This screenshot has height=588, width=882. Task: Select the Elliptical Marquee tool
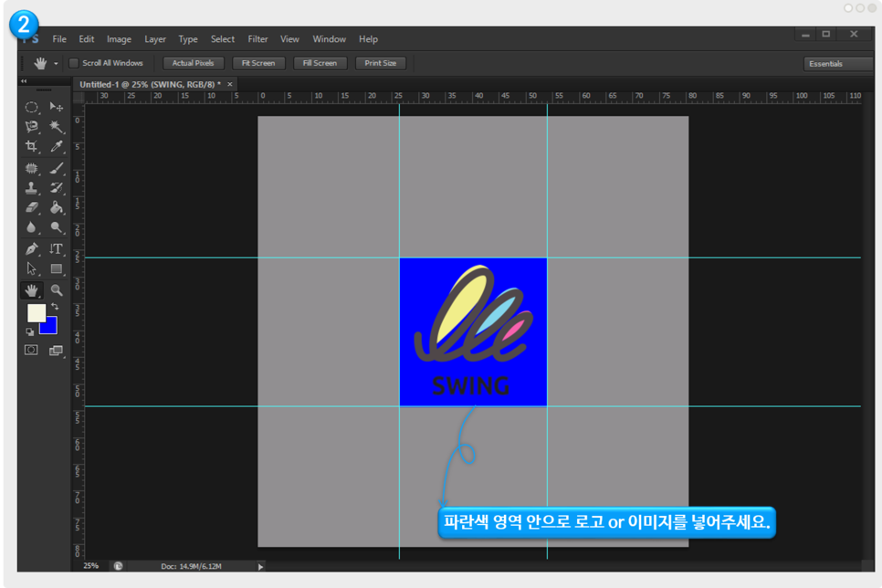pos(31,107)
